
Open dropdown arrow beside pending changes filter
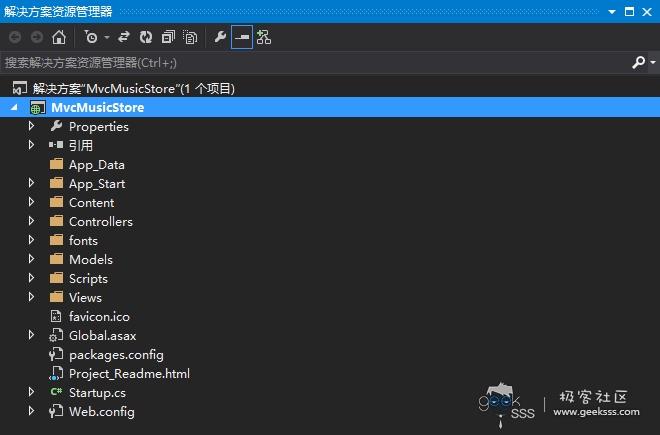tap(107, 37)
